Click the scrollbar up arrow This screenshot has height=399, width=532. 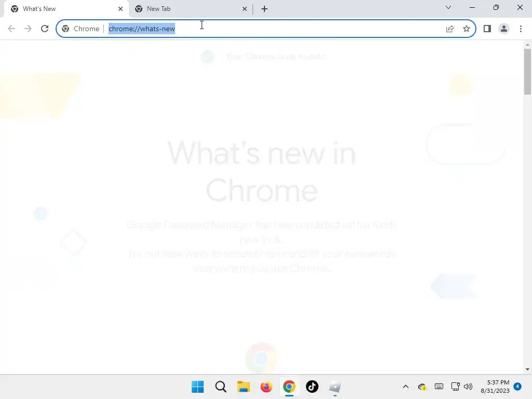pyautogui.click(x=527, y=45)
